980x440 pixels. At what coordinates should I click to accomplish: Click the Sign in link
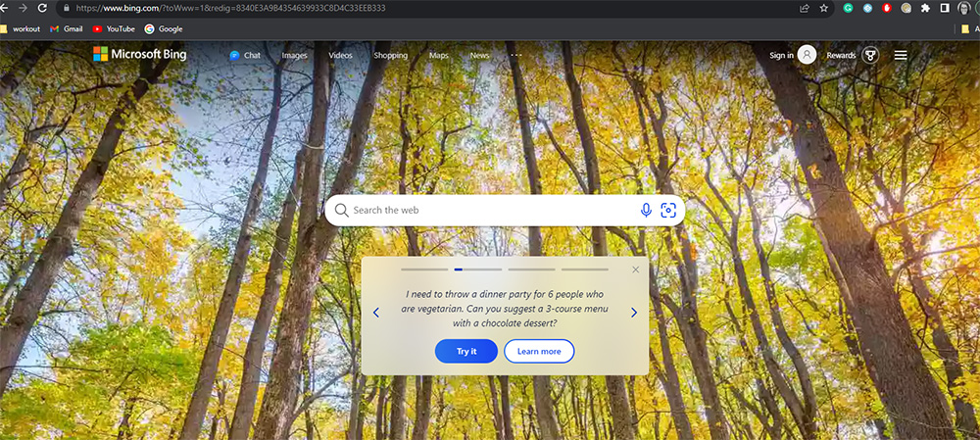781,55
